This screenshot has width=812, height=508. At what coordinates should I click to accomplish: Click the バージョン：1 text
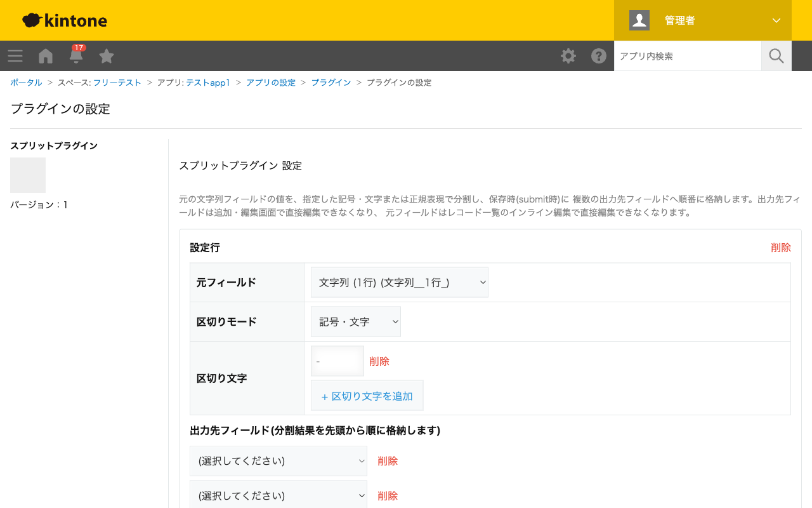[39, 205]
